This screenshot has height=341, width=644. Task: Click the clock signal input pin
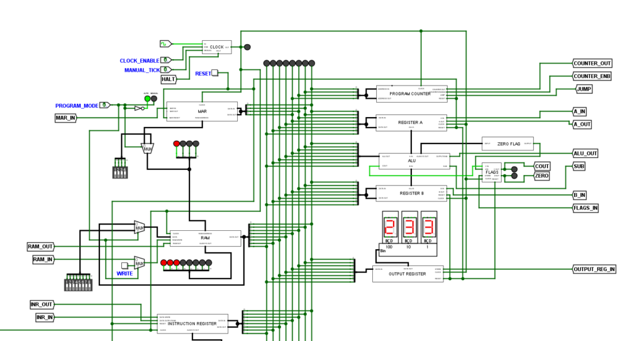tap(165, 44)
